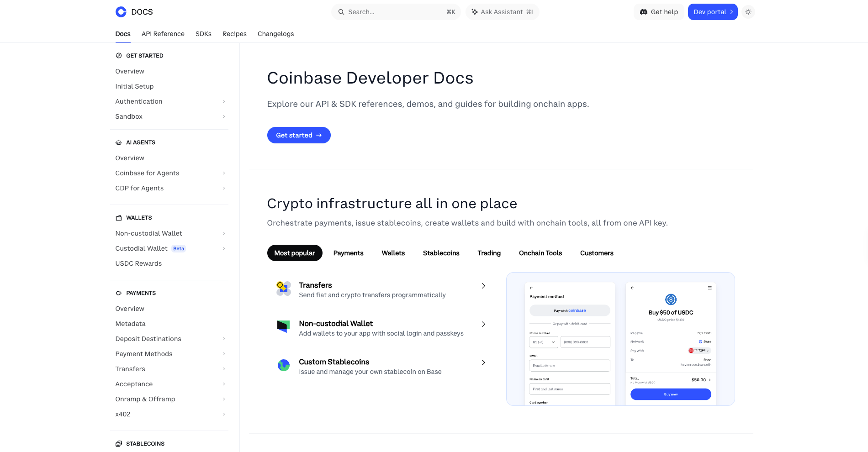Switch to the Payments filter tab
Viewport: 868px width, 452px height.
(349, 253)
